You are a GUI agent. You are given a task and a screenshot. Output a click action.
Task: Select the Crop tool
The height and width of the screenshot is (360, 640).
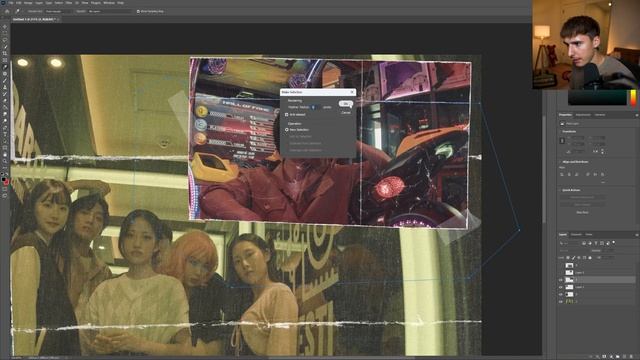(4, 53)
